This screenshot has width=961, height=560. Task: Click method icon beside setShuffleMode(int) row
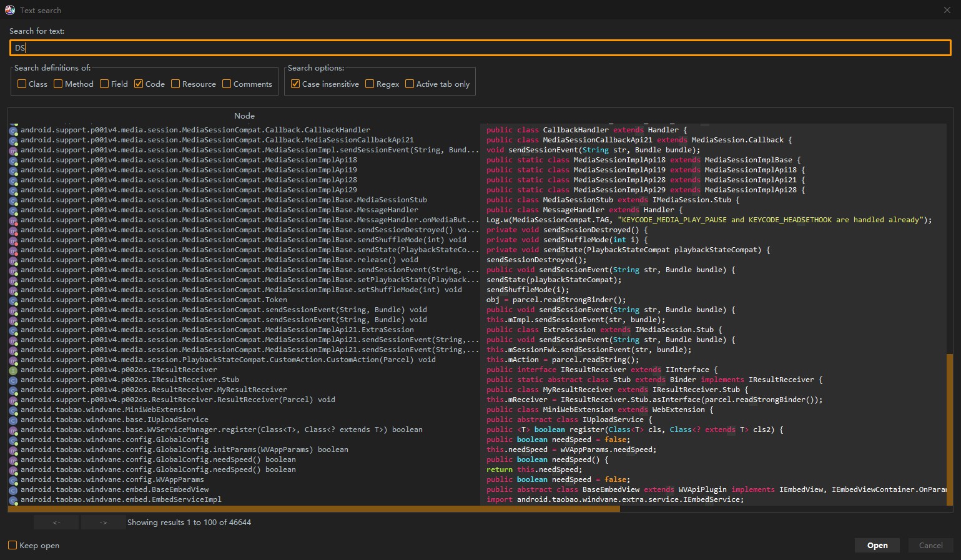tap(13, 290)
